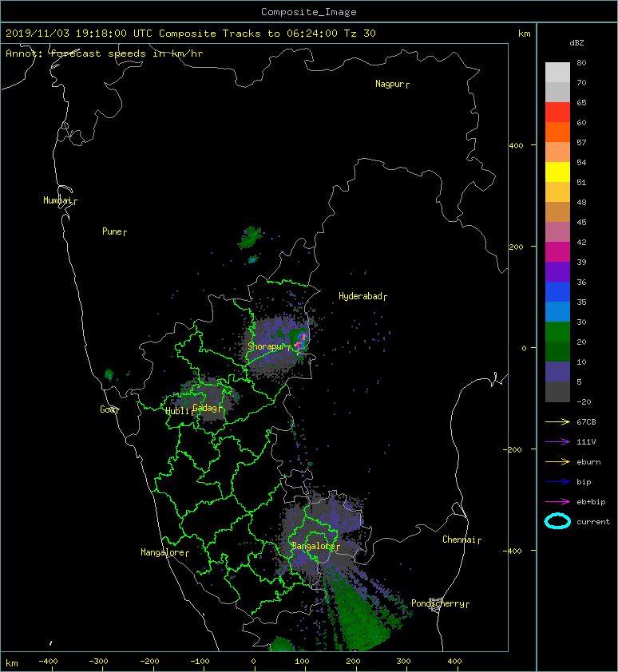This screenshot has width=618, height=672.
Task: Click the 'current' legend text
Action: click(x=593, y=522)
